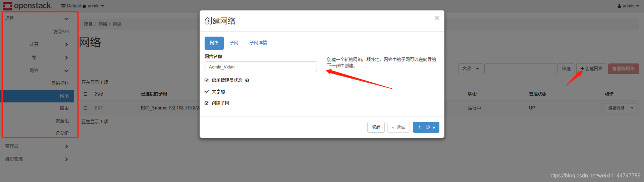The height and width of the screenshot is (182, 644).
Task: Click the help icon next to 启用管理员状态
Action: click(x=247, y=81)
